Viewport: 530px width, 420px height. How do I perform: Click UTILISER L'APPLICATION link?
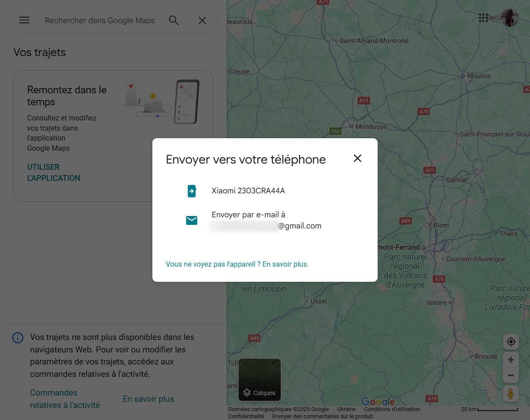pyautogui.click(x=53, y=172)
